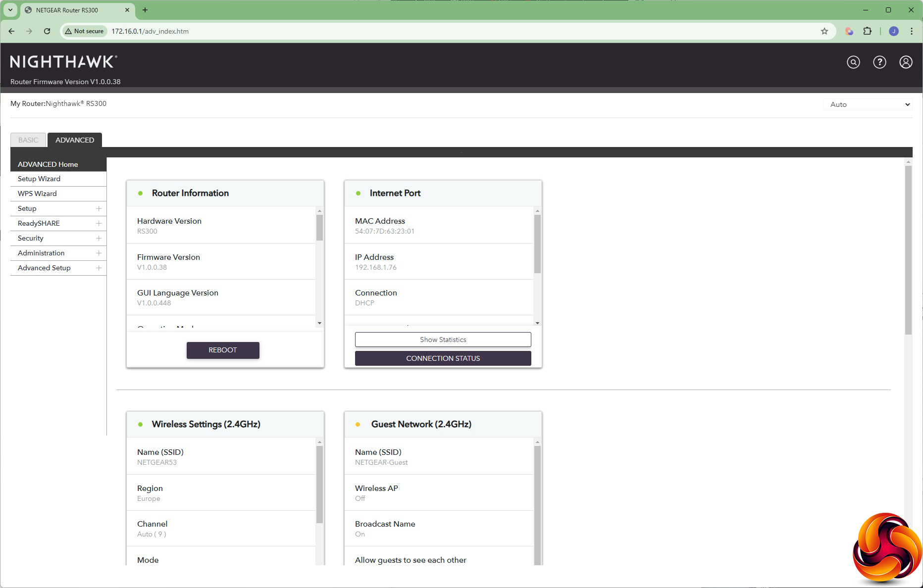The image size is (923, 588).
Task: Click the Wireless Settings (2.4GHz) title
Action: tap(206, 424)
